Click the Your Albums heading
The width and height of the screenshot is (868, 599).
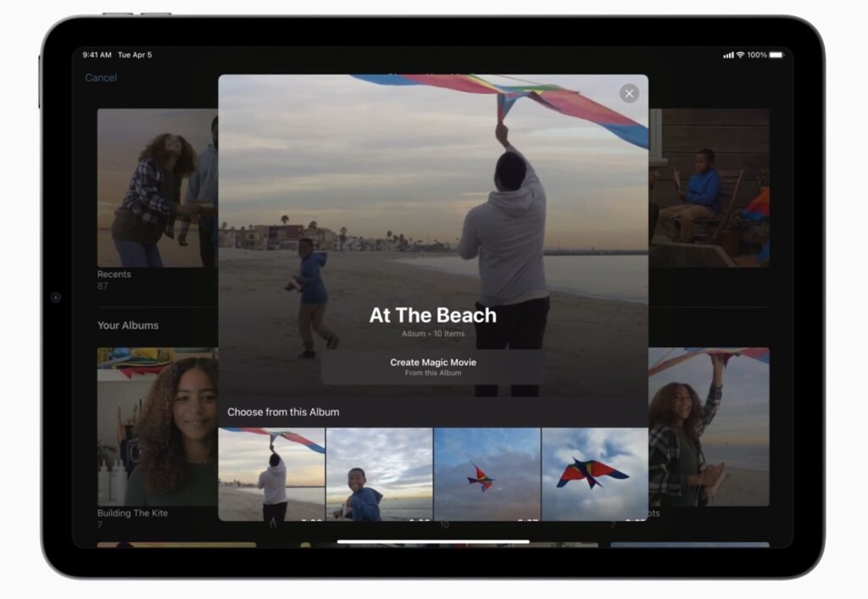pyautogui.click(x=128, y=325)
